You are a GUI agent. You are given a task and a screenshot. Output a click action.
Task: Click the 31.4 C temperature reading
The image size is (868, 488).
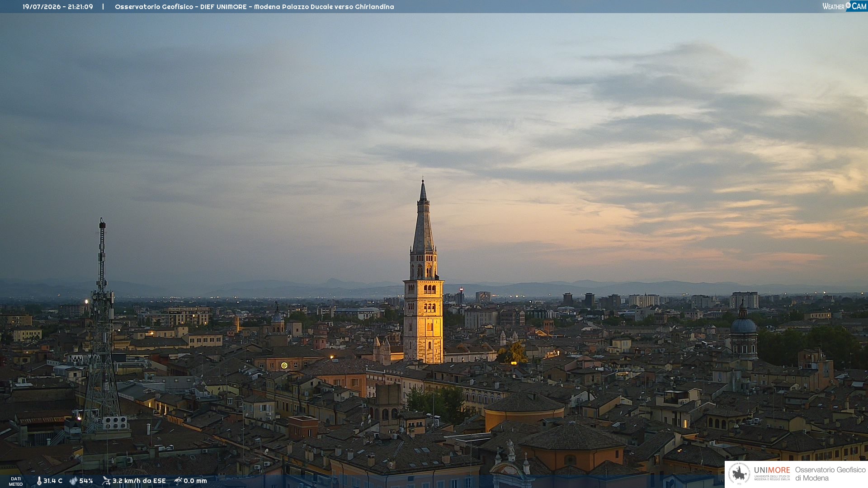click(53, 481)
